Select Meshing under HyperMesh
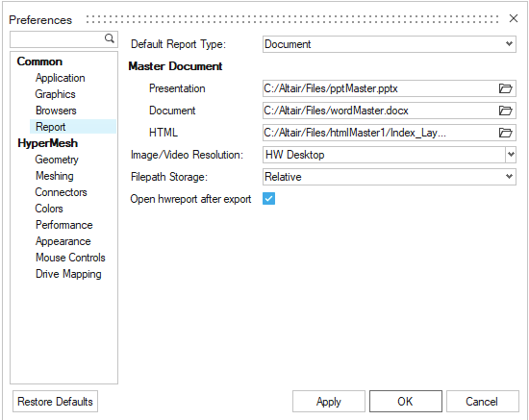This screenshot has width=529, height=420. tap(55, 176)
